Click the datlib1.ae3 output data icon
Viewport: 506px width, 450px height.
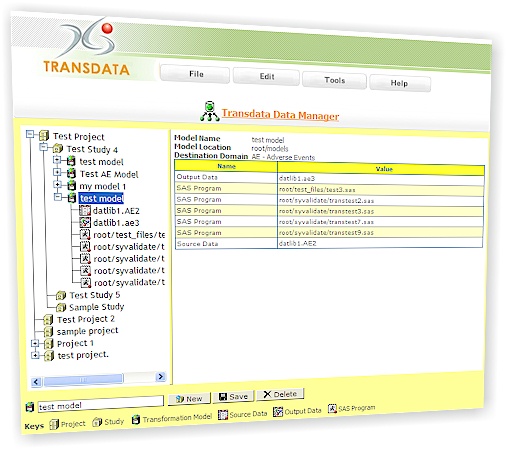coord(85,222)
